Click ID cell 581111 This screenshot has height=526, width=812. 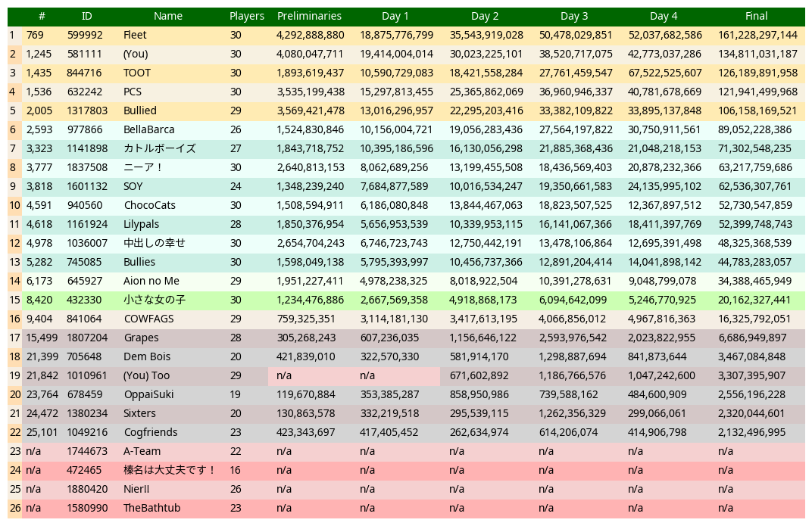tap(84, 54)
